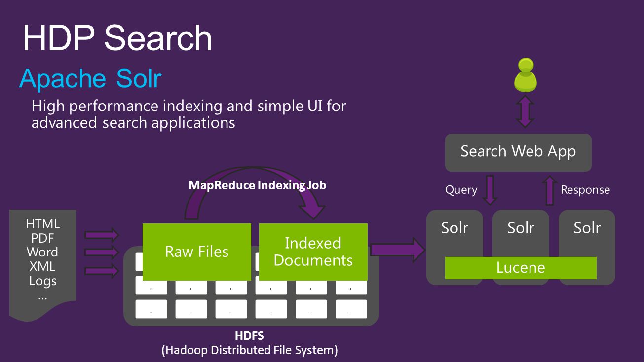Click the HTML entry in file list
The image size is (644, 362).
(x=43, y=224)
